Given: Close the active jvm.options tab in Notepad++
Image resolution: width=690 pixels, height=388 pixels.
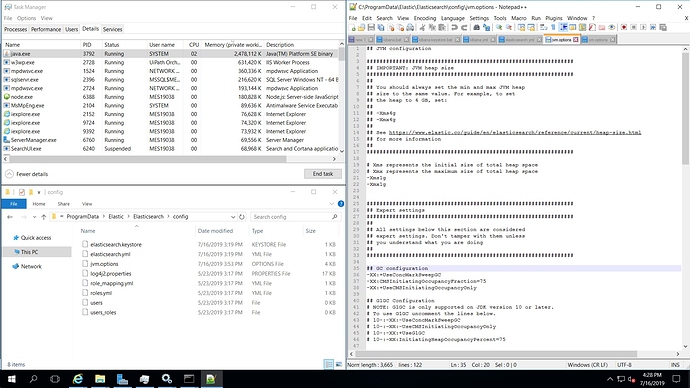Looking at the screenshot, I should coord(576,40).
